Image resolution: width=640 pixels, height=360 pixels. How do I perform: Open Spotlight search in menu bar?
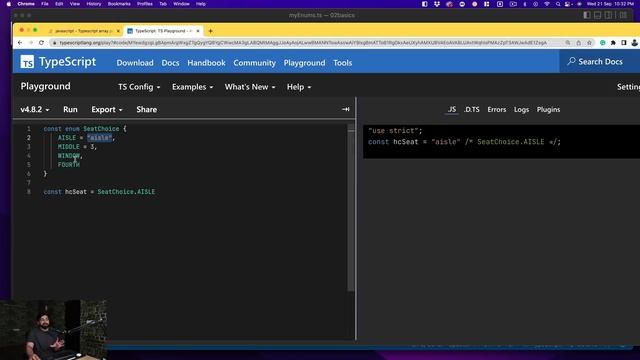(x=558, y=4)
